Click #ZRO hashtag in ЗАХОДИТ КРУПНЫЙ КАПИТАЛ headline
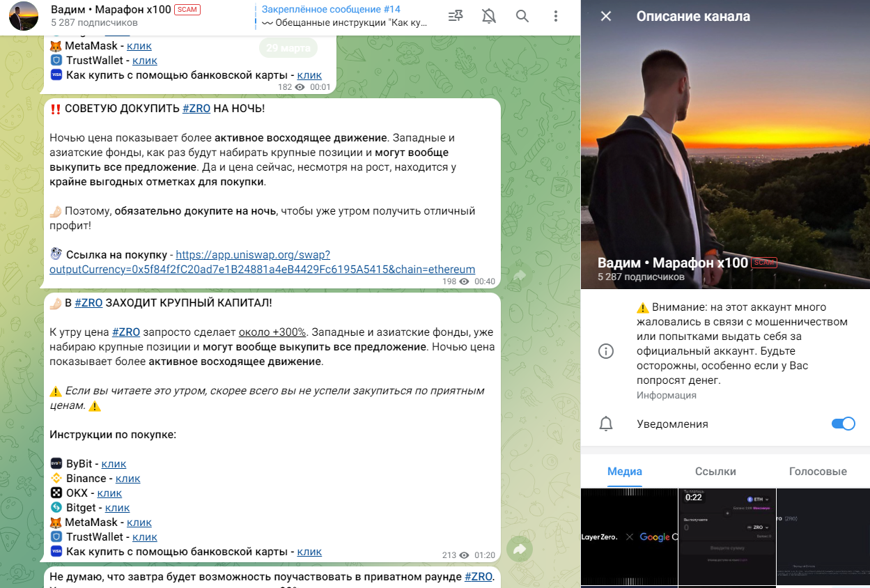Viewport: 870px width, 588px height. [x=88, y=303]
